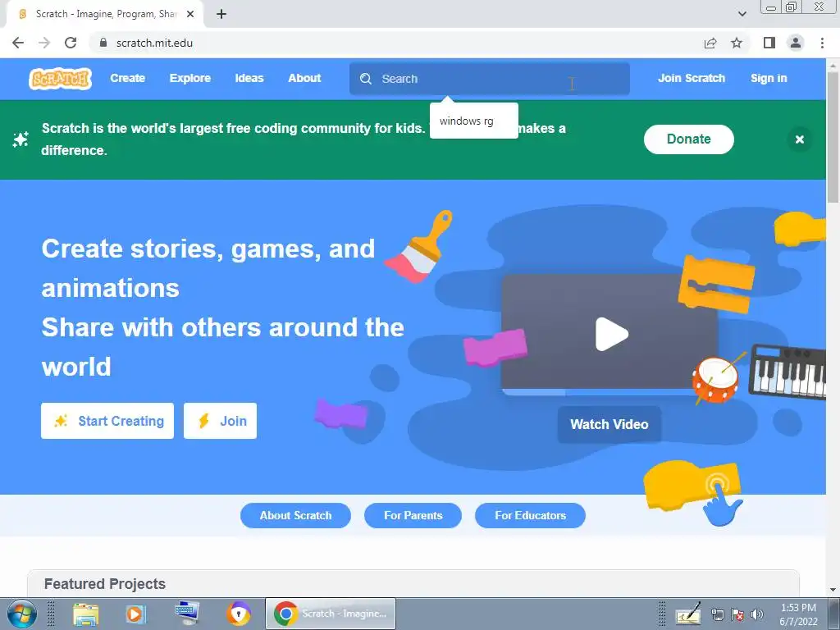Open the Chrome three-dot menu

[822, 43]
